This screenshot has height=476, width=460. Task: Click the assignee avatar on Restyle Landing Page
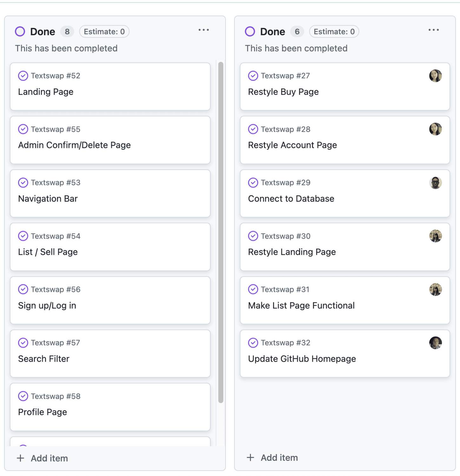tap(435, 236)
